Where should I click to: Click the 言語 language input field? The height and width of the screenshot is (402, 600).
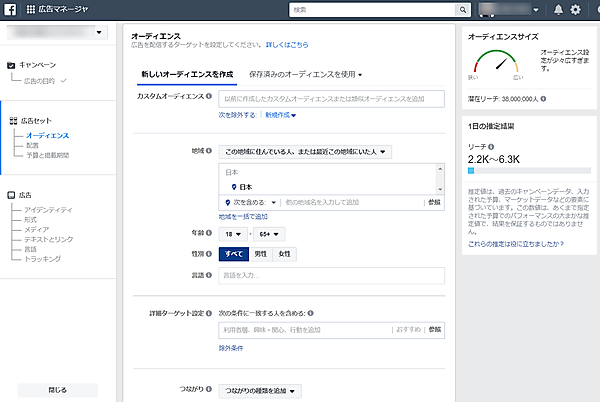331,275
